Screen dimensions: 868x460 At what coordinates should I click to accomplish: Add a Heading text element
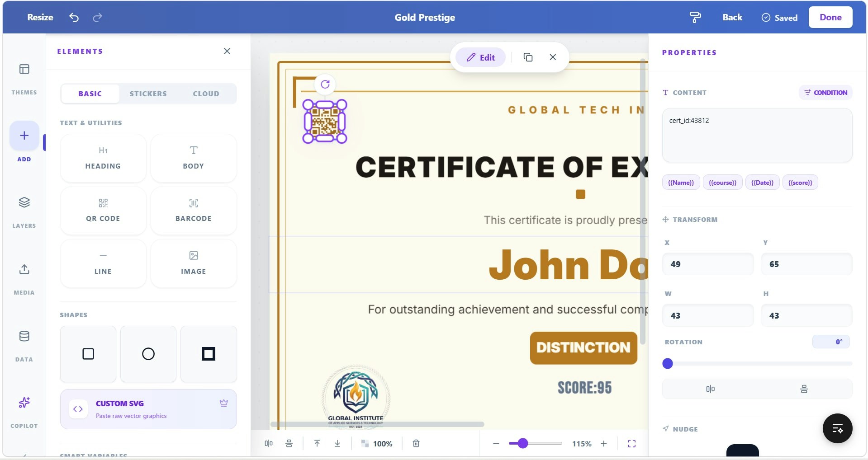[x=103, y=158]
